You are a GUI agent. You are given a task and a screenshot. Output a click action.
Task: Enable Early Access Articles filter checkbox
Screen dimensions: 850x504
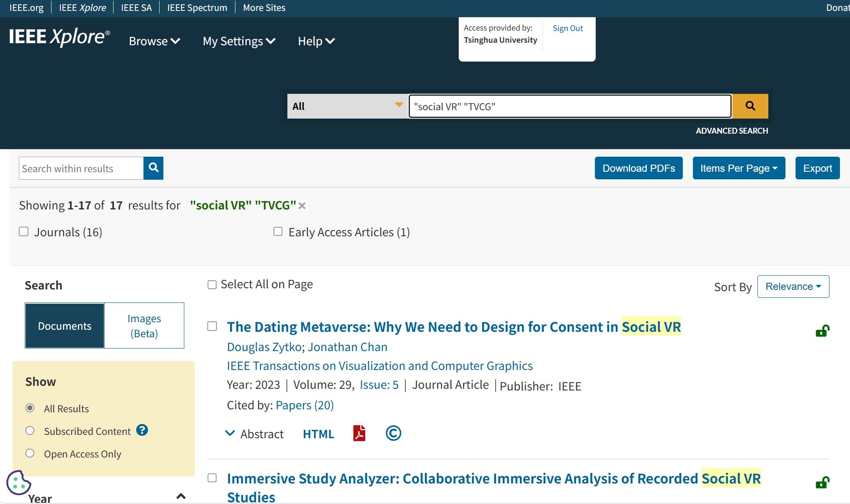[x=278, y=232]
